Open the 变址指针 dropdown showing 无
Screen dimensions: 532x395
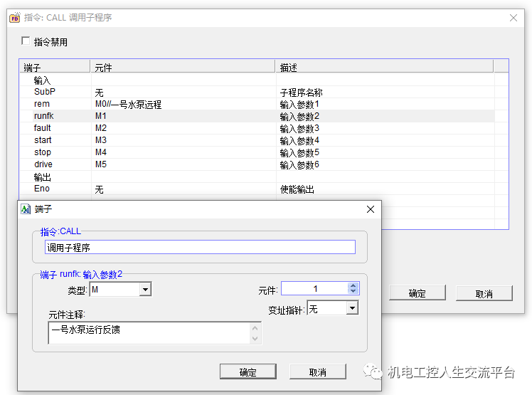pyautogui.click(x=352, y=308)
